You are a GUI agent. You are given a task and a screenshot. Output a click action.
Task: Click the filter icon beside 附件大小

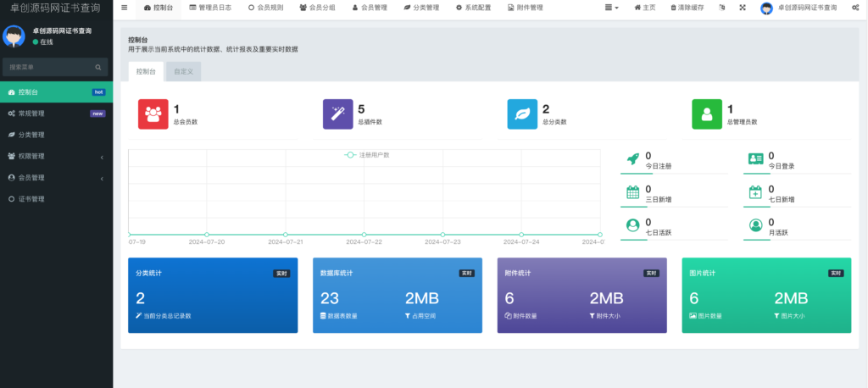tap(593, 316)
